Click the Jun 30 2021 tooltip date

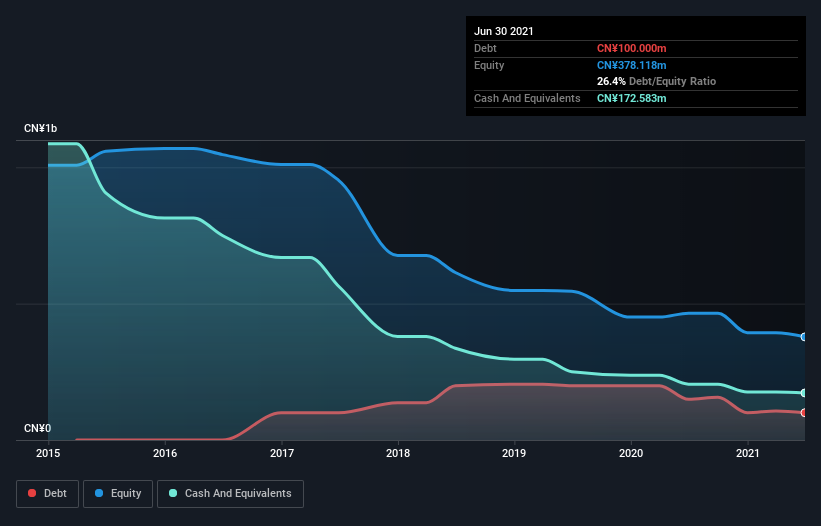coord(504,31)
